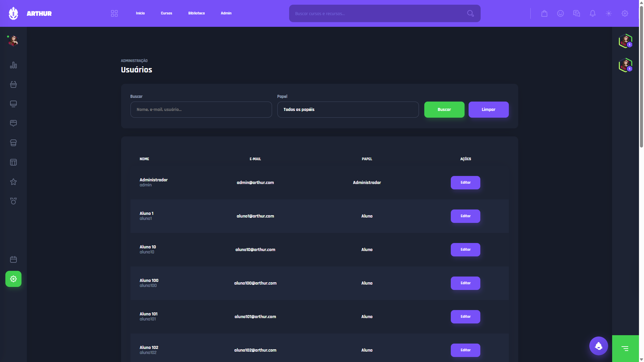Open the Todos os papéis dropdown
Image resolution: width=644 pixels, height=362 pixels.
click(348, 110)
